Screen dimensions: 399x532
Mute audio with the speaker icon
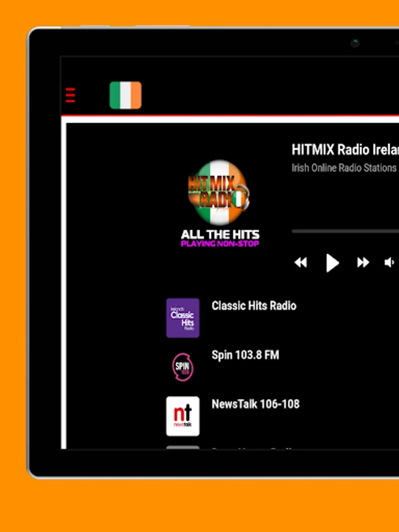[x=389, y=262]
